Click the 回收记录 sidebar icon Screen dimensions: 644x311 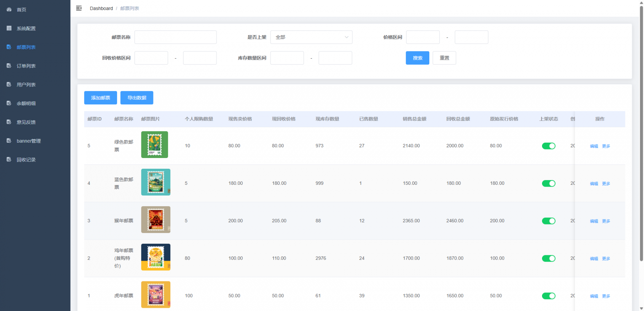(9, 159)
